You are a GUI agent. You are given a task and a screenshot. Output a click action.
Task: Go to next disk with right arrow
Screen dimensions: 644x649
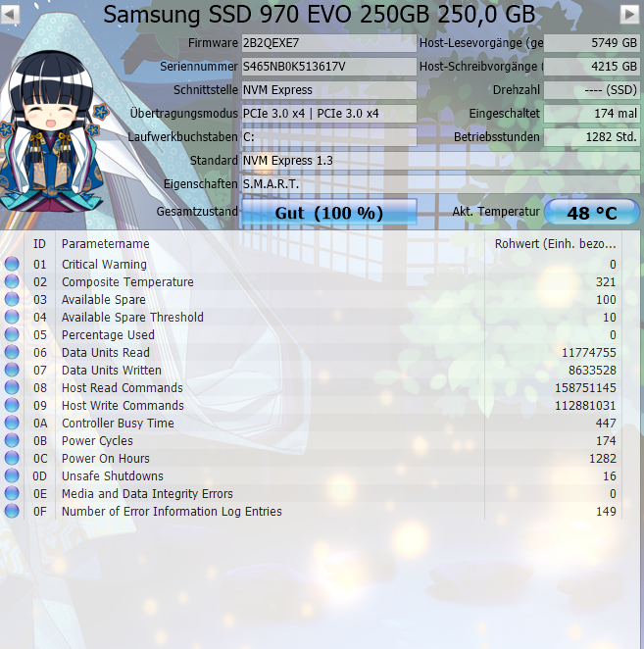click(629, 14)
